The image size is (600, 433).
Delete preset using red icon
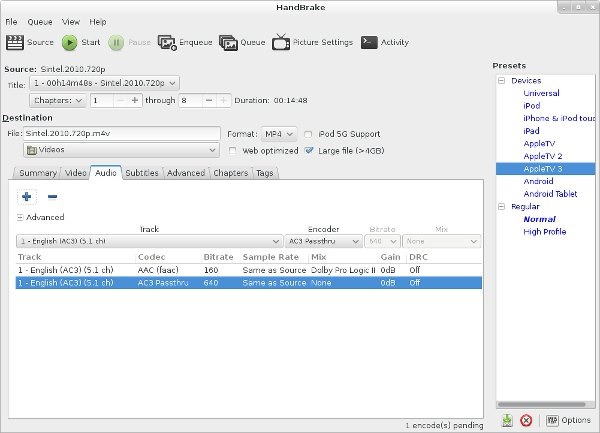pyautogui.click(x=526, y=420)
